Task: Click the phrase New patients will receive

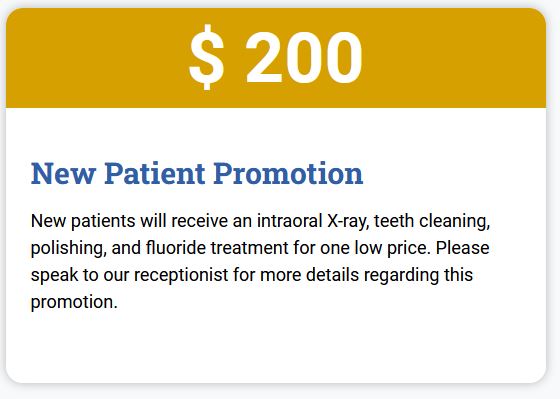Action: pos(129,221)
